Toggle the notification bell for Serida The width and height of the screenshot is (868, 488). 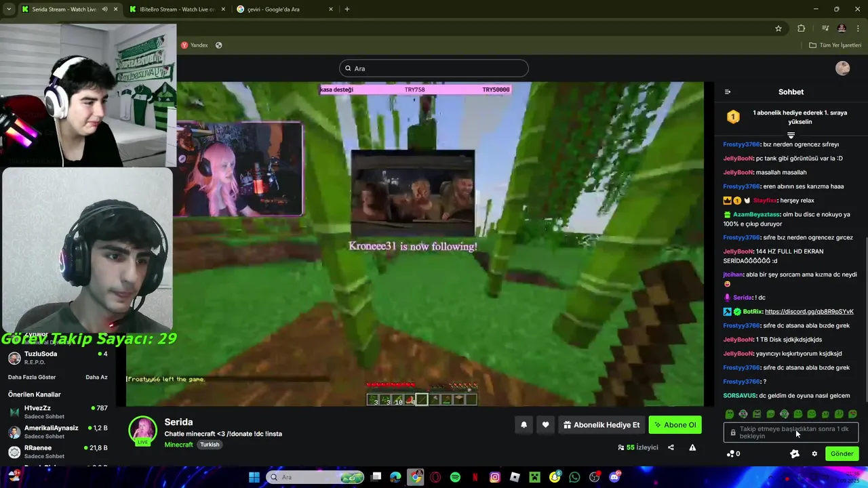[524, 425]
